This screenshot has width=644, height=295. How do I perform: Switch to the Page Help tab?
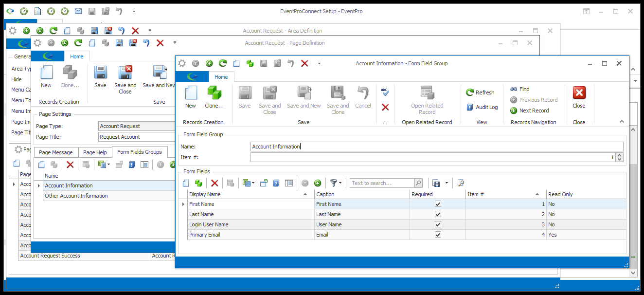(95, 152)
